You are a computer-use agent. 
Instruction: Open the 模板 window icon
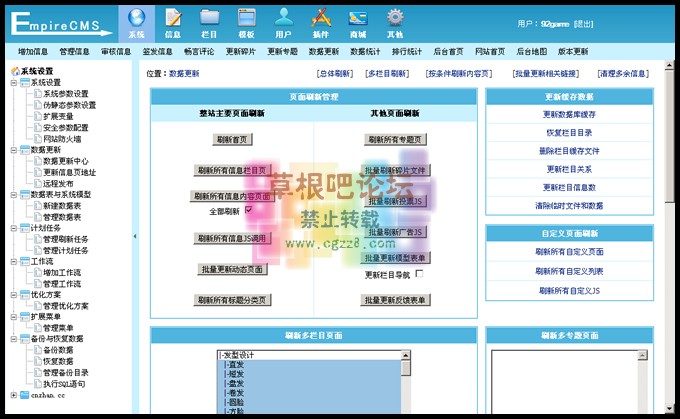[246, 18]
